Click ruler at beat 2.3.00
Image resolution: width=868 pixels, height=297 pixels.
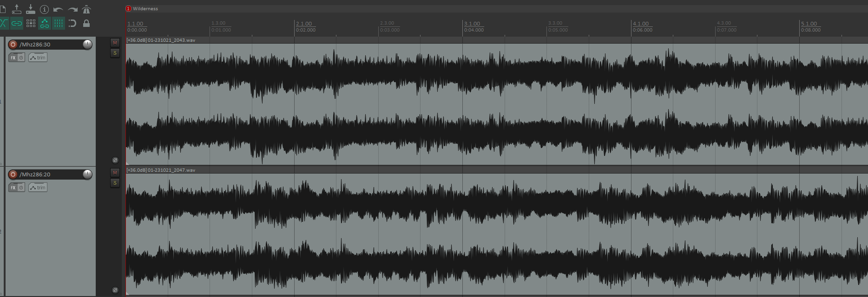click(x=387, y=23)
